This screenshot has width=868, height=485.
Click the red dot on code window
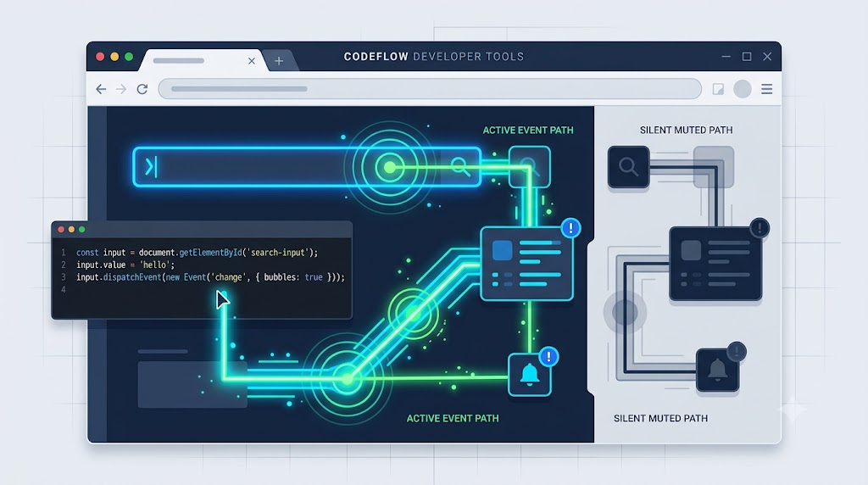click(61, 229)
